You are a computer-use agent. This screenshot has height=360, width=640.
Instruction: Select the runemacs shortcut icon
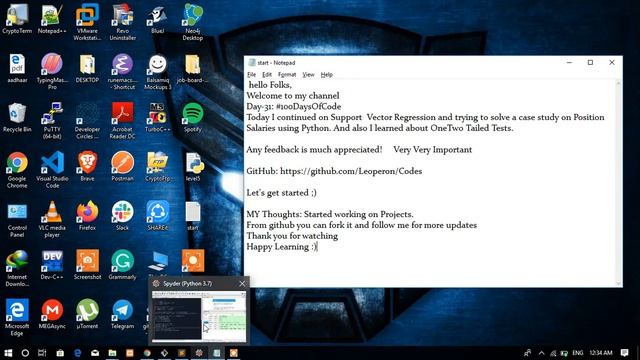[122, 71]
